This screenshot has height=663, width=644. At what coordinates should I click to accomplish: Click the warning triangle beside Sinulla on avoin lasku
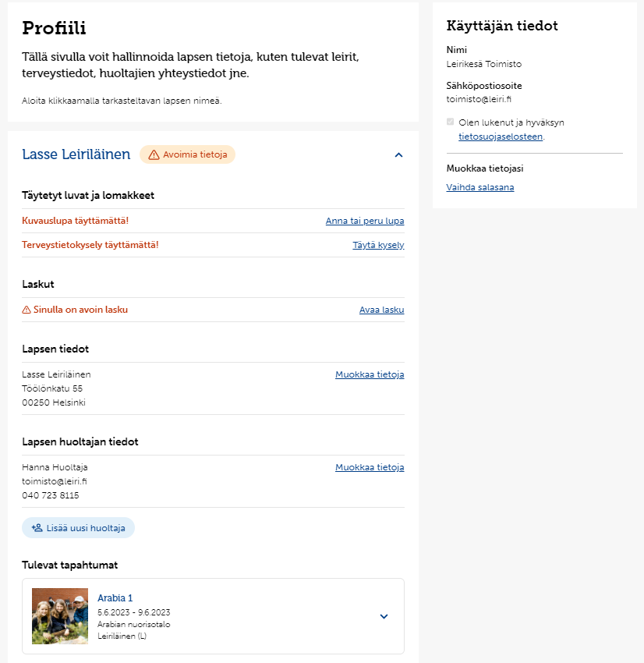(27, 310)
